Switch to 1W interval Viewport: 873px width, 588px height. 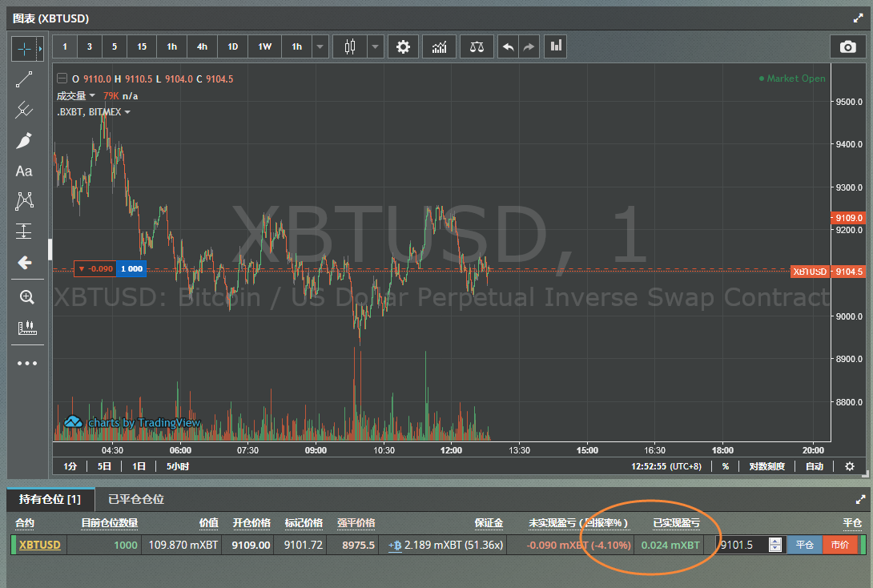coord(265,46)
